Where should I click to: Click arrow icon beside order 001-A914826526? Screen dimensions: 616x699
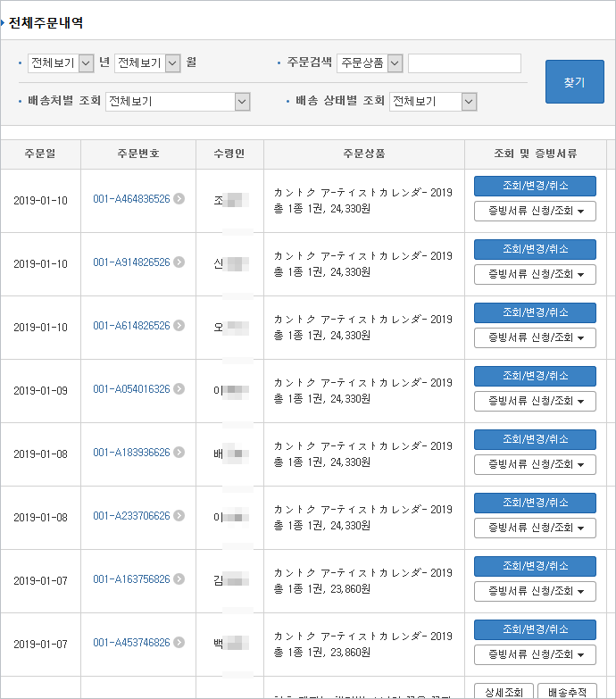179,262
